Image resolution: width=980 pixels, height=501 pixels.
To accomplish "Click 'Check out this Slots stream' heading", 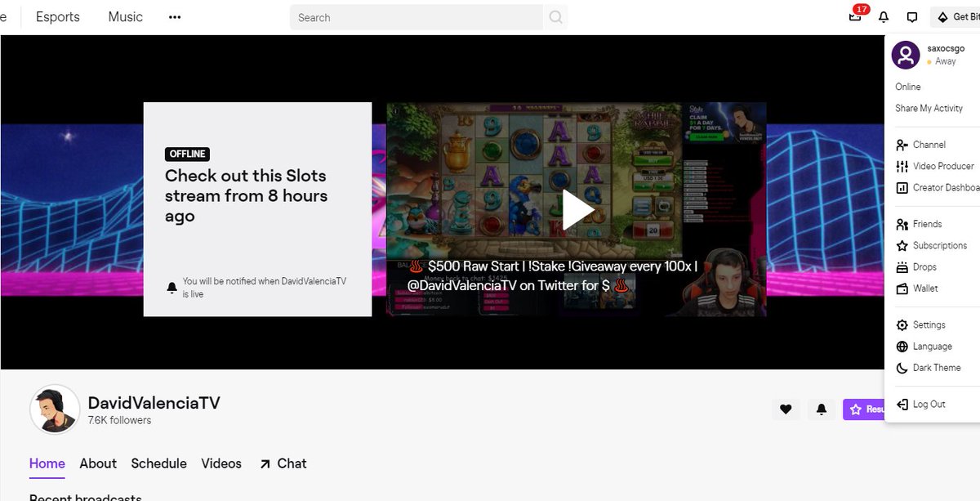I will tap(246, 196).
